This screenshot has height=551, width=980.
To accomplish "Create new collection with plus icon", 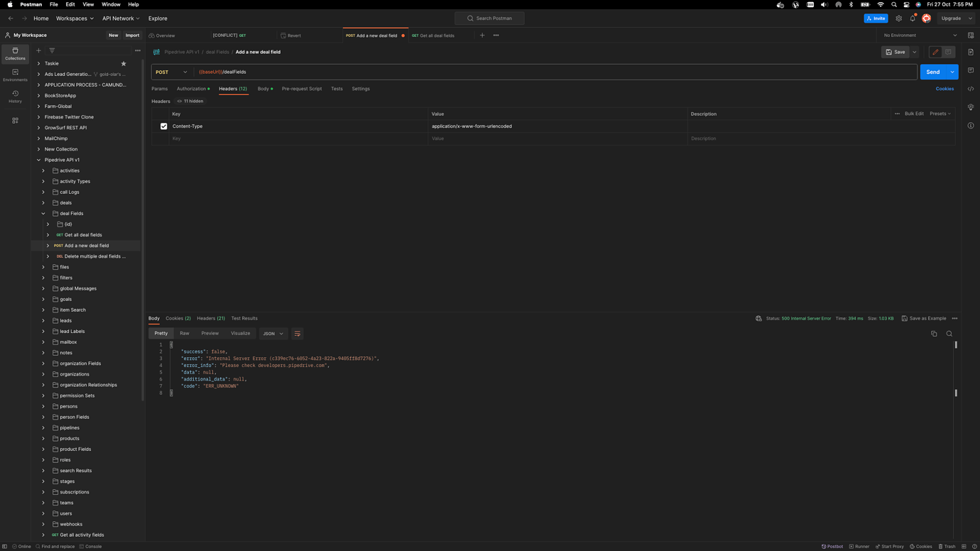I will (38, 50).
